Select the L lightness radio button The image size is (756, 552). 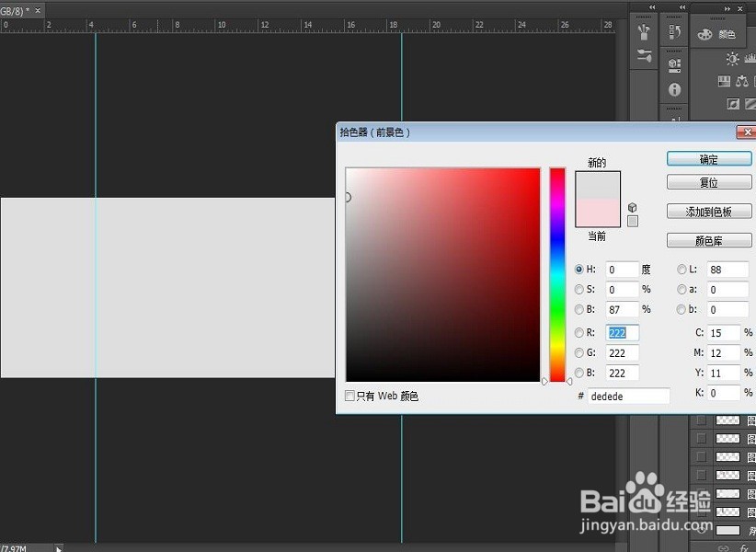[x=682, y=270]
